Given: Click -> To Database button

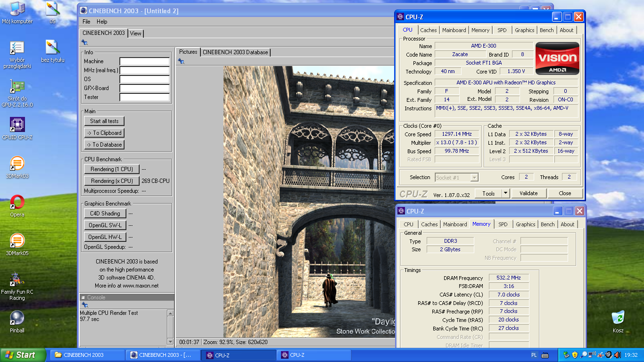Looking at the screenshot, I should click(x=105, y=145).
